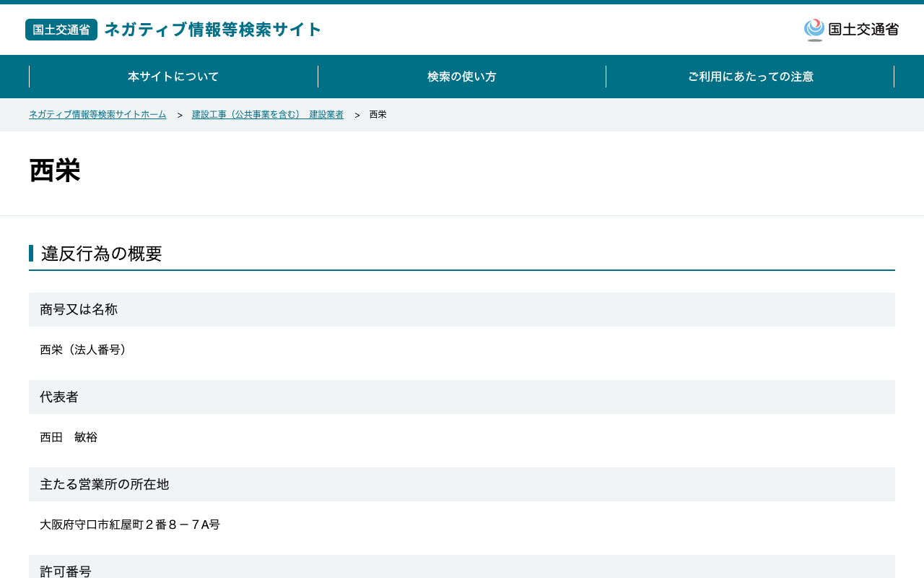
Task: Open the ネガティブ情報等検索サイト title link
Action: (213, 30)
